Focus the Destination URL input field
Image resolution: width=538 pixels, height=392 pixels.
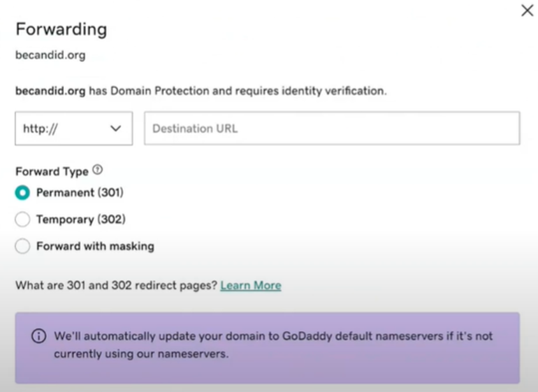click(332, 128)
